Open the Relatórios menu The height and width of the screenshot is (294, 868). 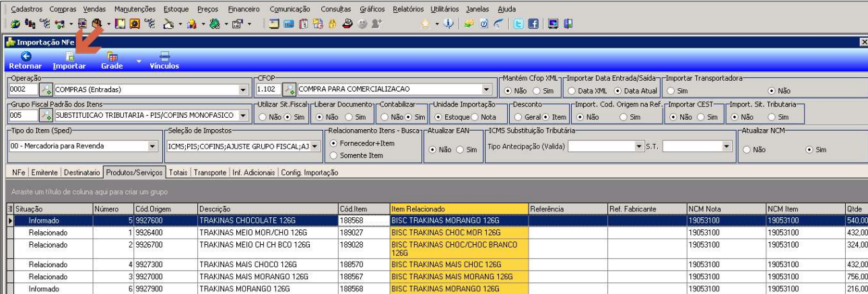[x=408, y=8]
